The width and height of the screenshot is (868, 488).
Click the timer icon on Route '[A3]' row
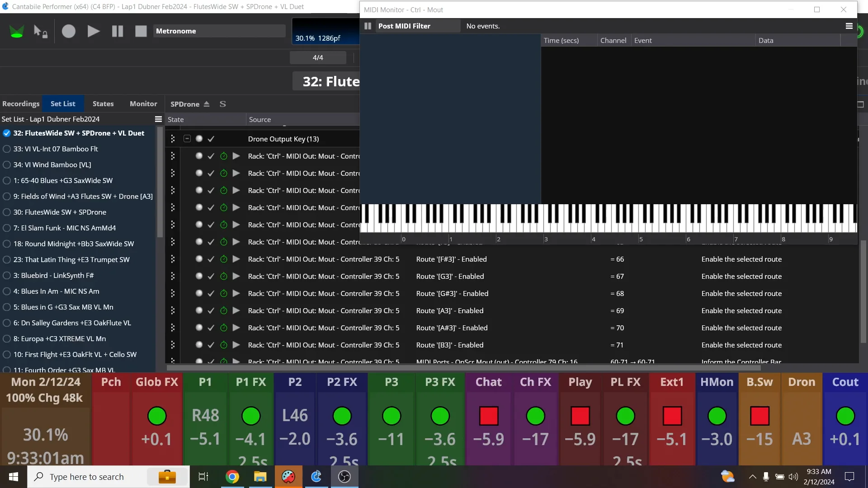(x=223, y=310)
